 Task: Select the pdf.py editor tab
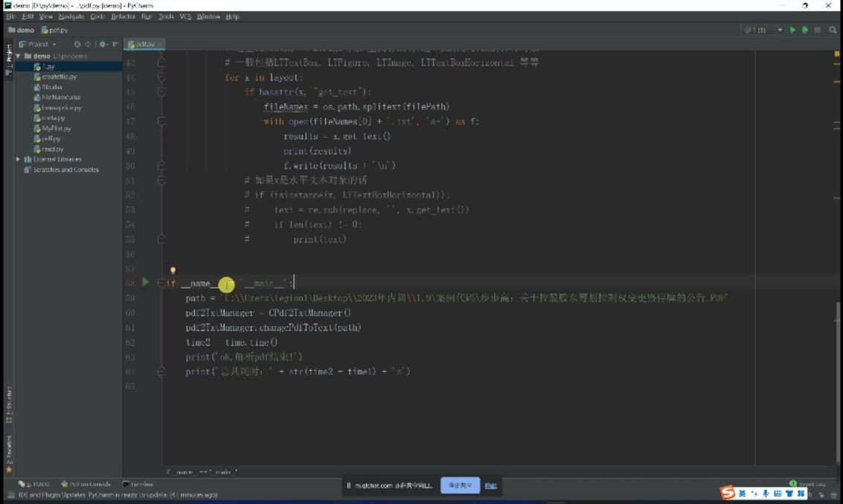(x=144, y=44)
